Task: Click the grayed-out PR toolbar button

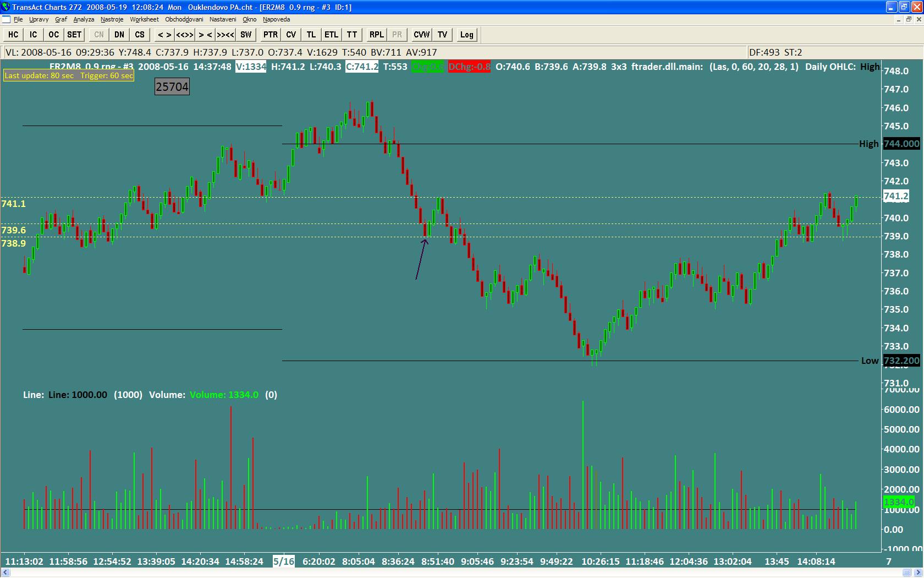Action: pos(397,35)
